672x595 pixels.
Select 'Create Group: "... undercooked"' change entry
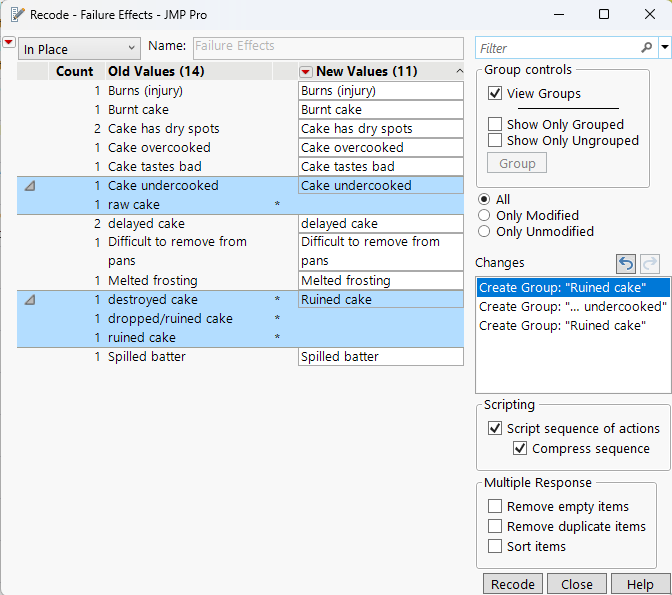(571, 307)
